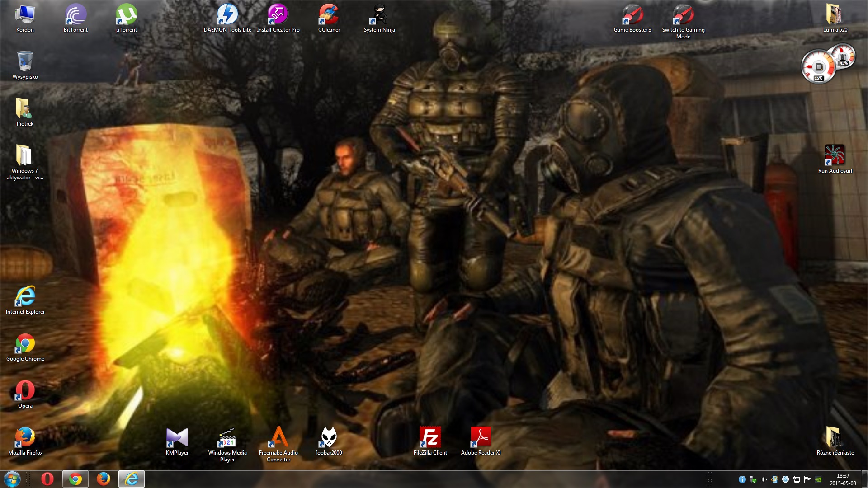Click the CPU meter gadget dial

[x=819, y=67]
